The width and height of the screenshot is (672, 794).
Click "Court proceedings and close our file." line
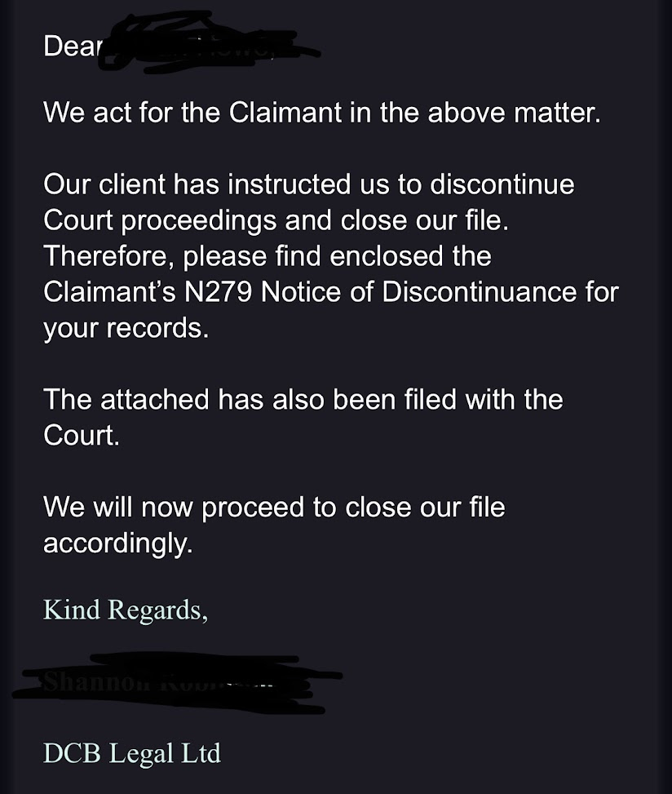click(276, 221)
